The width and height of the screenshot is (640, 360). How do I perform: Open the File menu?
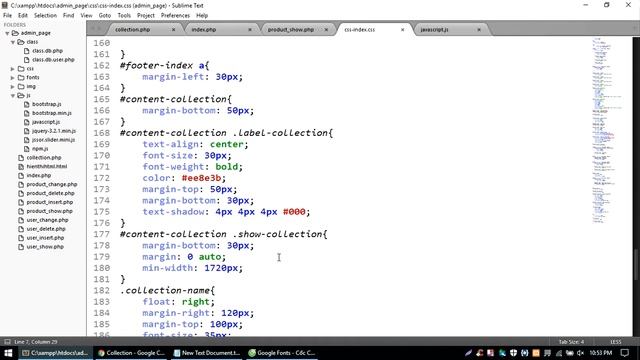7,16
